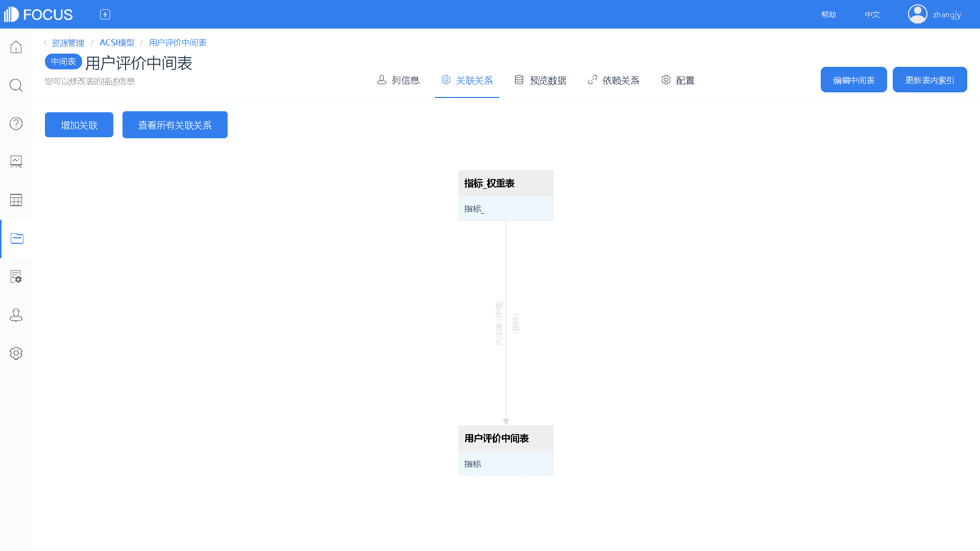The image size is (980, 551).
Task: Go back using the breadcrumb chevron
Action: (x=45, y=43)
